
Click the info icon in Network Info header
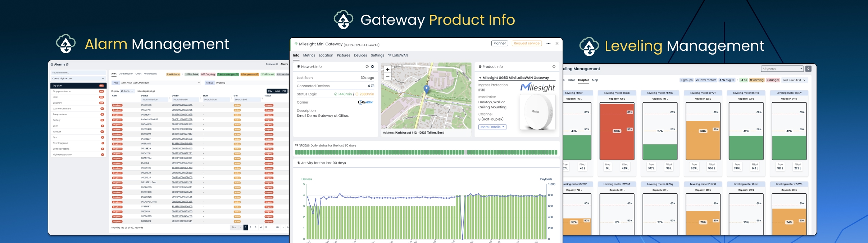coord(367,67)
